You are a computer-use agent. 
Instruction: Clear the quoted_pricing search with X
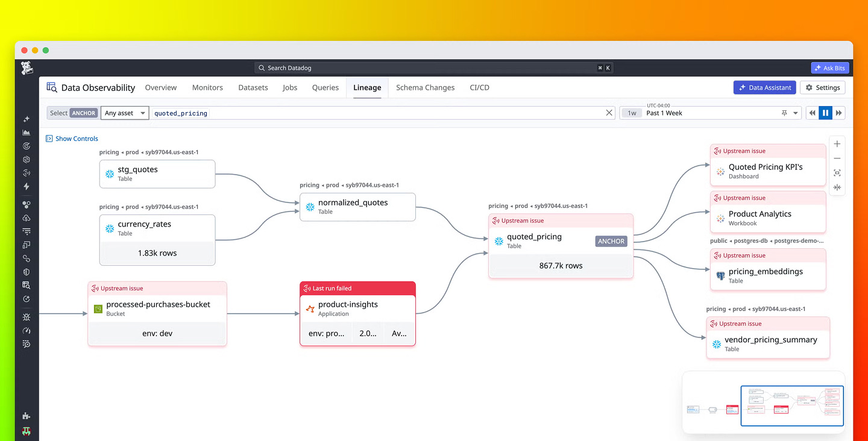(x=609, y=113)
